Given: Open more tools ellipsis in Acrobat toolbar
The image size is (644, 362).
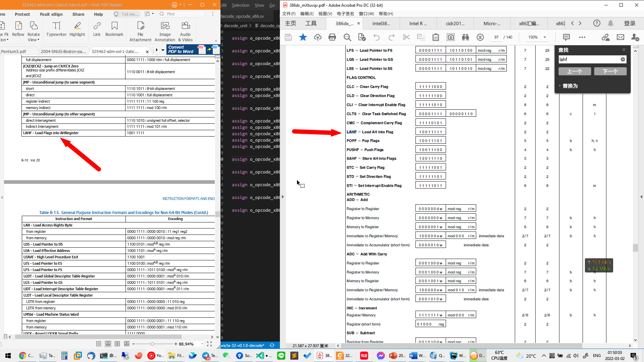Looking at the screenshot, I should pos(582,37).
